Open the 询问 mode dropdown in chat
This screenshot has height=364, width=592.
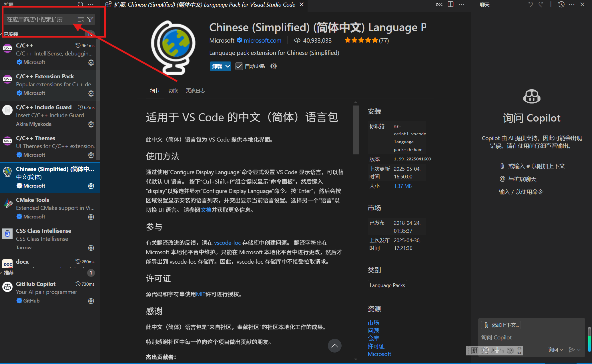[555, 350]
